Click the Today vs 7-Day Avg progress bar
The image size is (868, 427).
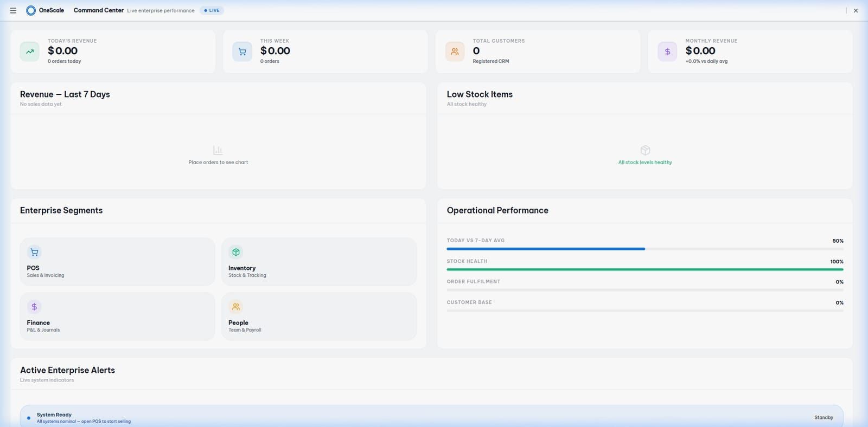(645, 249)
